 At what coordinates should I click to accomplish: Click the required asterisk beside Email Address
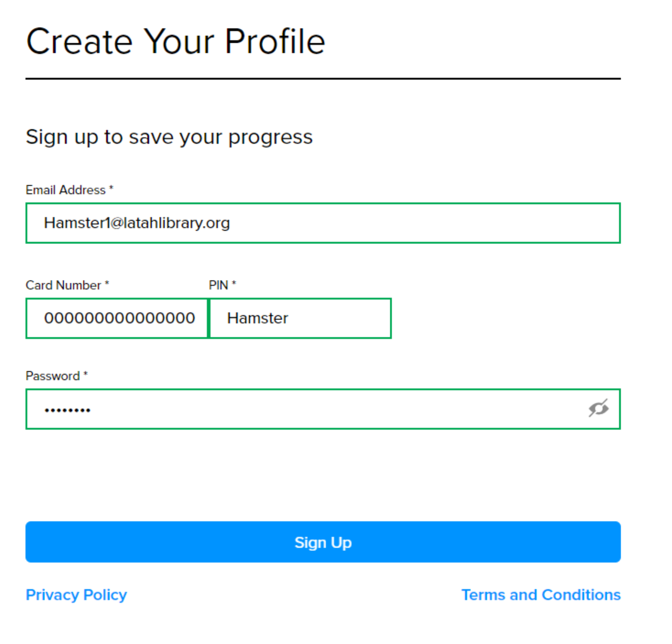pos(111,188)
